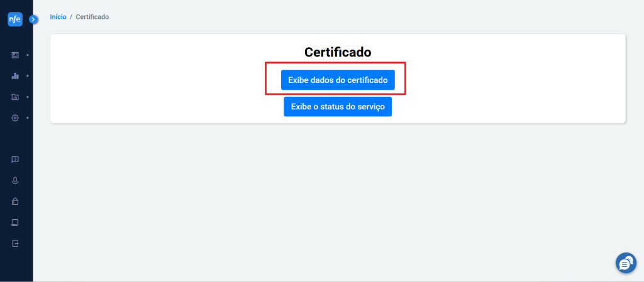Click Exibe dados do certificado button
This screenshot has width=644, height=282.
(338, 80)
